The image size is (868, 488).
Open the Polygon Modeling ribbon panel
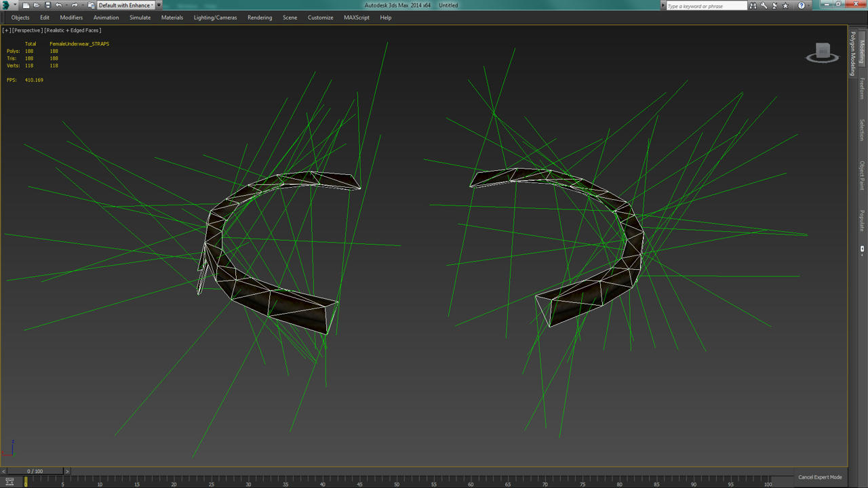click(x=853, y=54)
